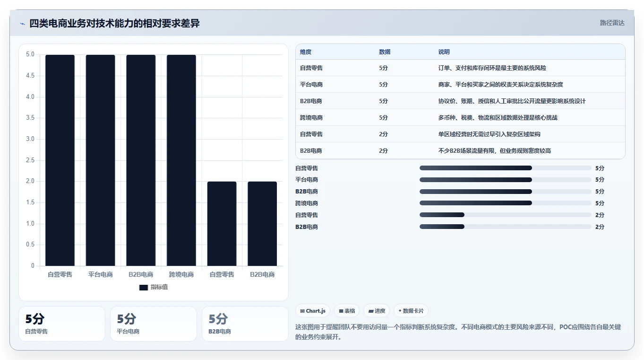Click the icon in the 进度 chip
644x360 pixels.
coord(371,311)
